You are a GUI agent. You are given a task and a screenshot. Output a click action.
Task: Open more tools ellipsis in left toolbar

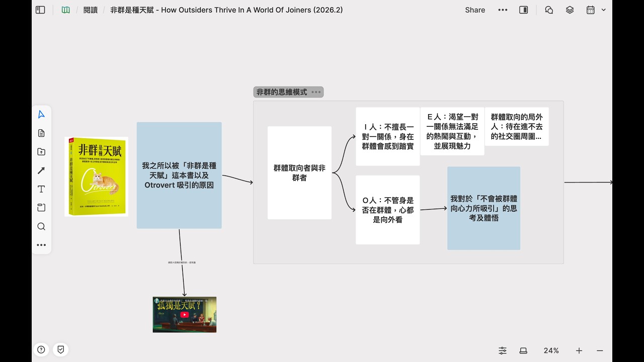[41, 245]
